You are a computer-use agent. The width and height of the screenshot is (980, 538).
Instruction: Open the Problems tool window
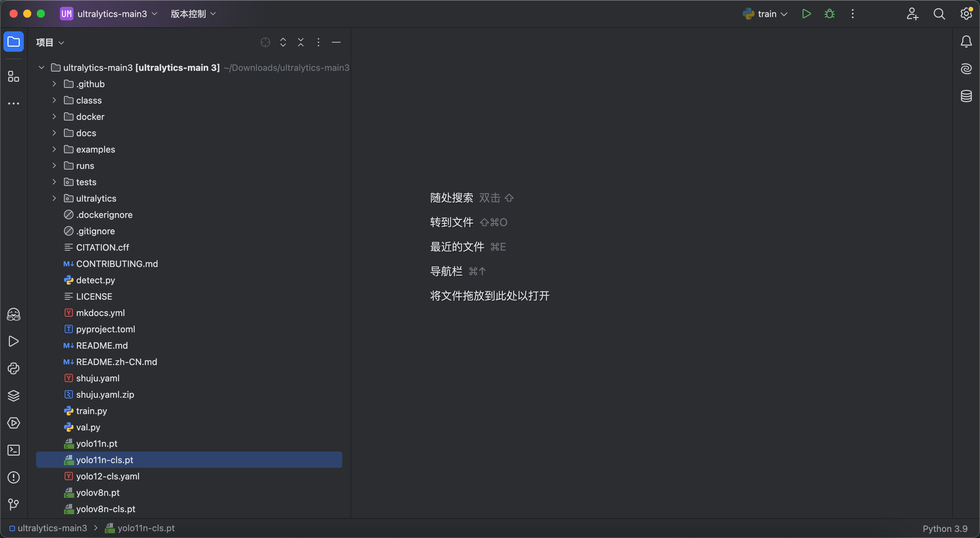pyautogui.click(x=14, y=477)
